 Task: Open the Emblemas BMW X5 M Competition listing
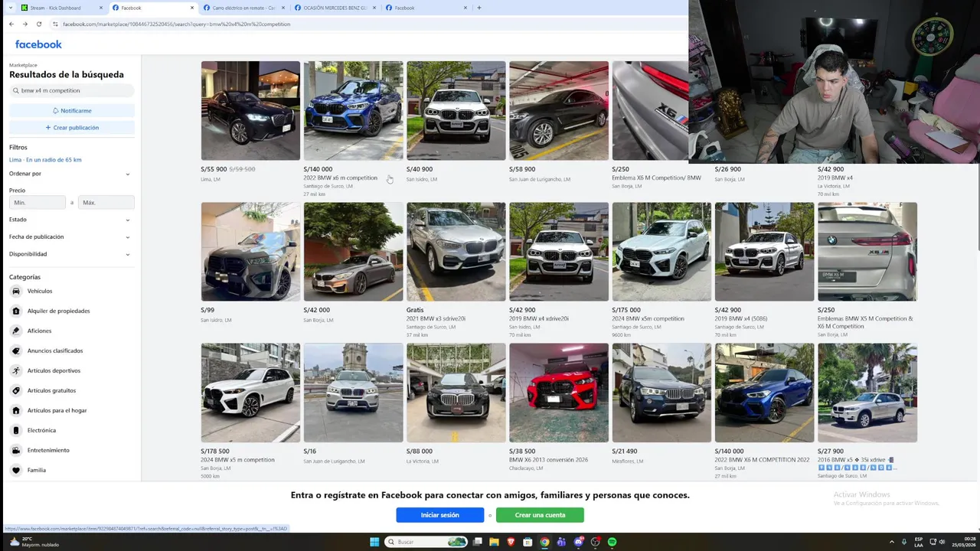pos(867,269)
